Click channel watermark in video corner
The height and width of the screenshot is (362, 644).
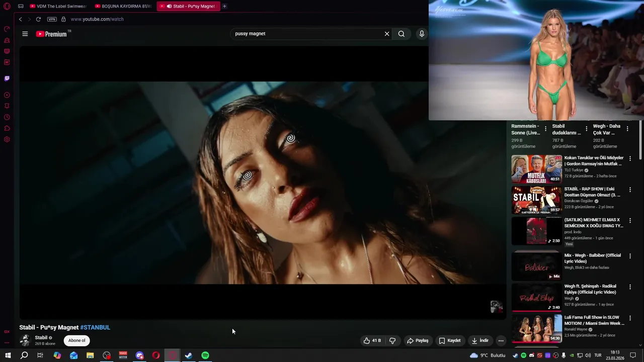point(497,307)
